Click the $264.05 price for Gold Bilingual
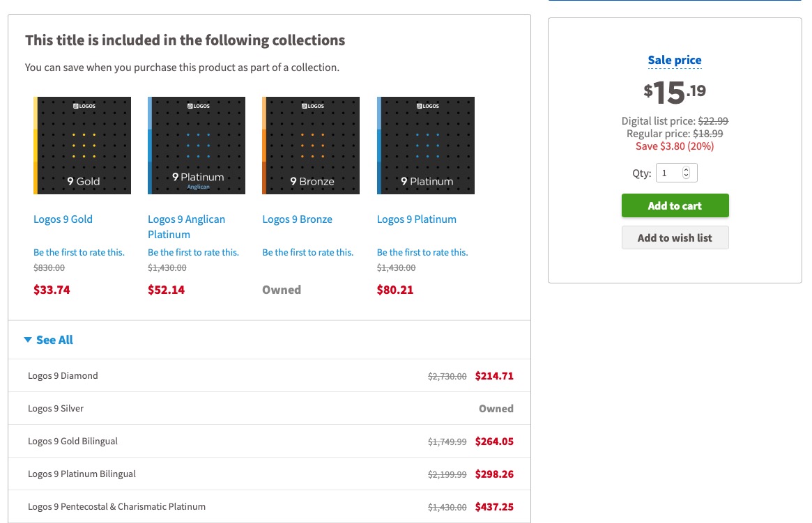Screen dimensions: 812x523 (495, 442)
